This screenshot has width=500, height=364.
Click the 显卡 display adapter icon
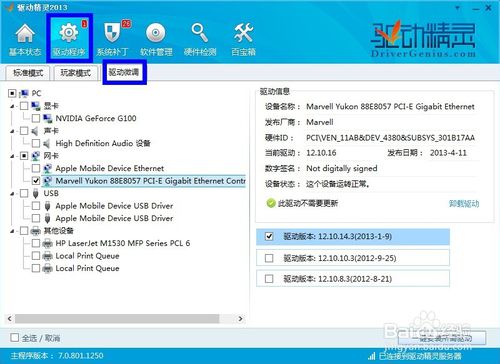click(36, 106)
